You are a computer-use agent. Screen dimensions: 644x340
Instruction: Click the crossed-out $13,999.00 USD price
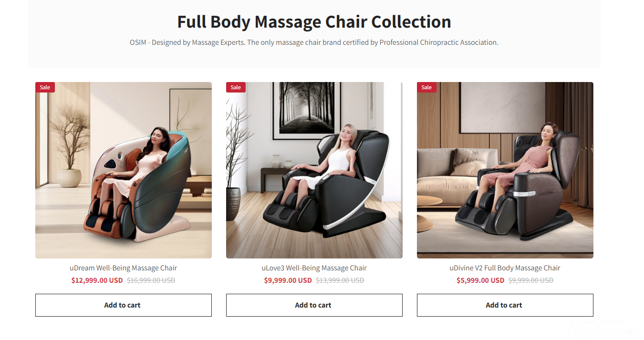pyautogui.click(x=340, y=280)
